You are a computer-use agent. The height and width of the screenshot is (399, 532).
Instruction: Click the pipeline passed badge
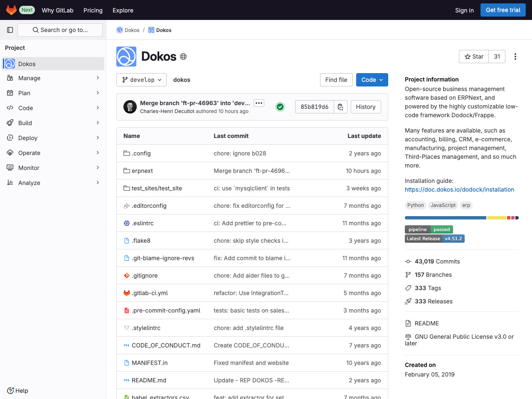[x=429, y=229]
